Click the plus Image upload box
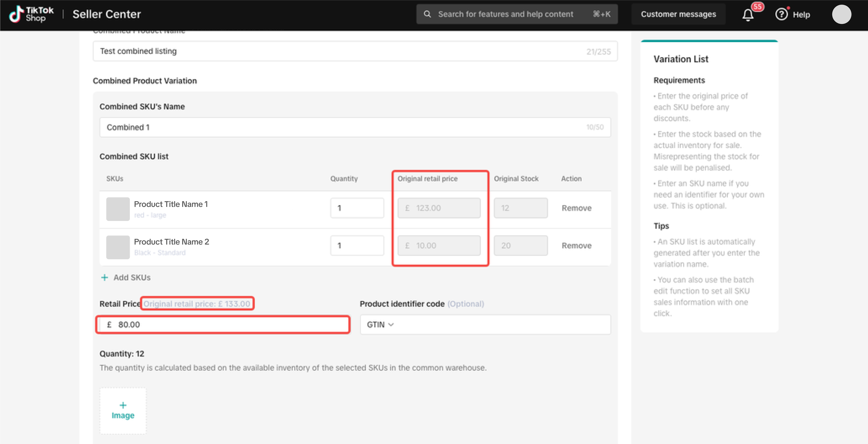 [x=123, y=410]
